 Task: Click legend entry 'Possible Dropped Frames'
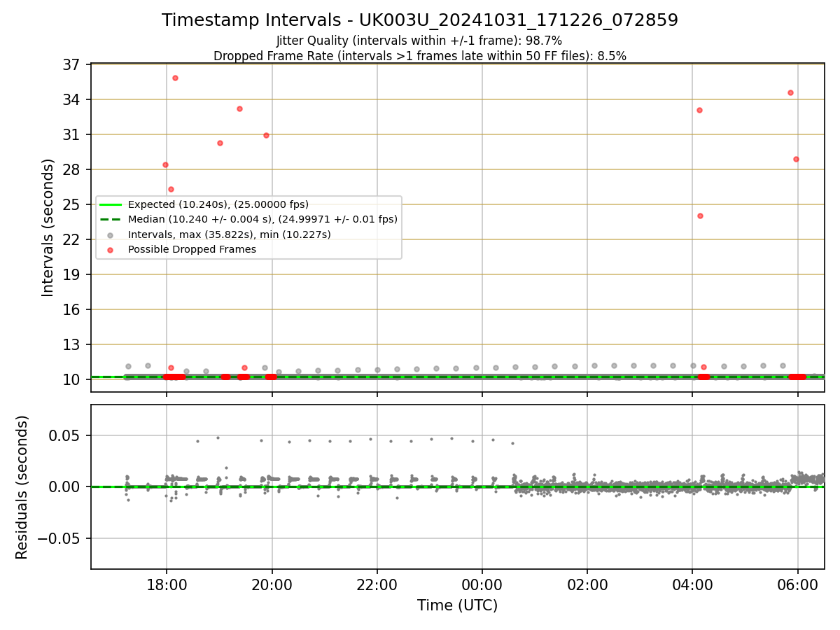192,249
